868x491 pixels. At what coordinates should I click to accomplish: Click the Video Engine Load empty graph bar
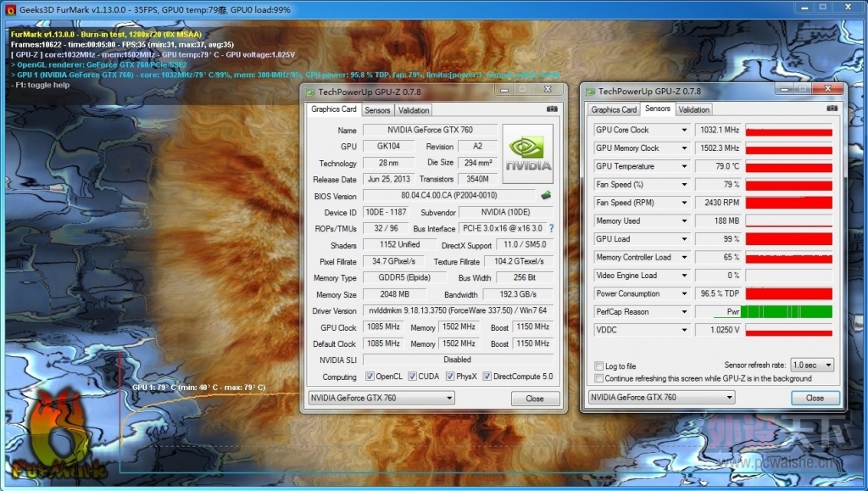(x=789, y=276)
